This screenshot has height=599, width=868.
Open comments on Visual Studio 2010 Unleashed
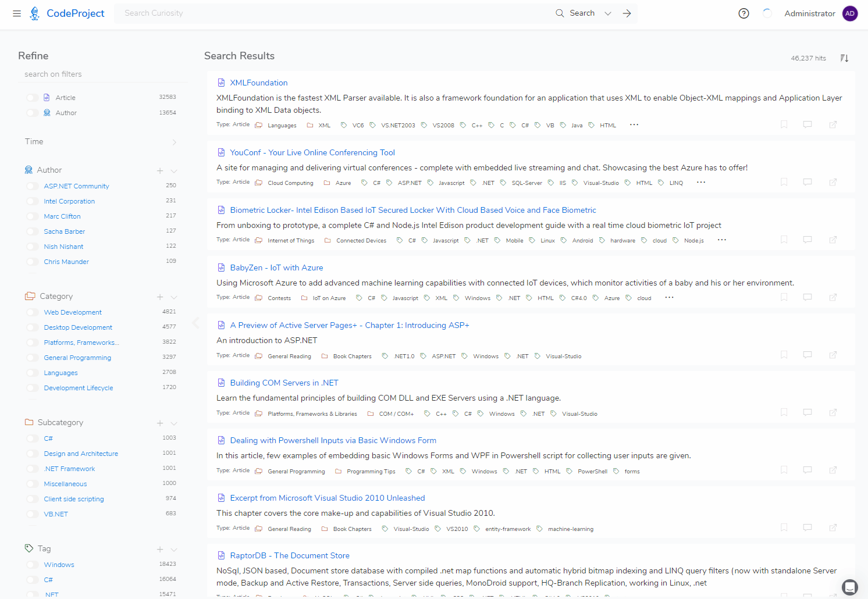click(807, 527)
